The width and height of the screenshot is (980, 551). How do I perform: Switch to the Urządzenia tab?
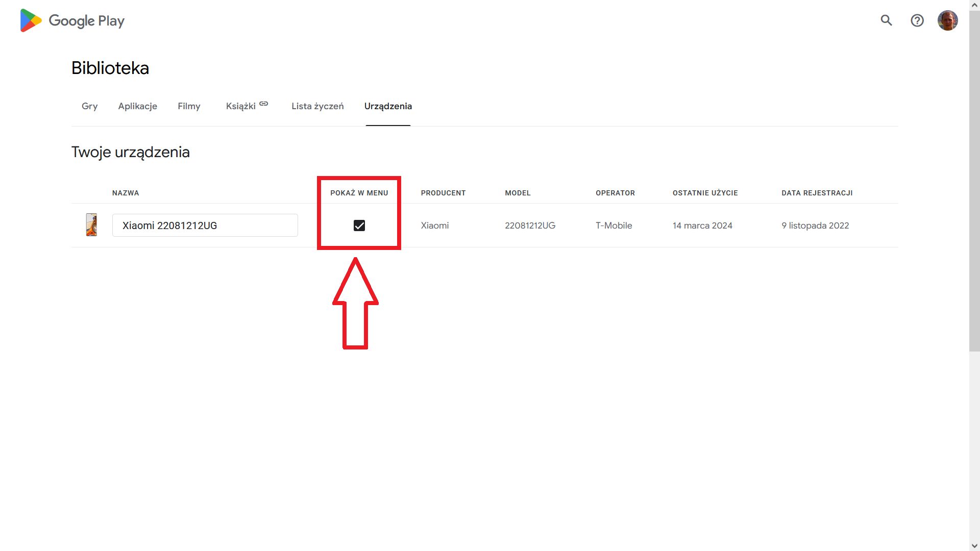pyautogui.click(x=388, y=106)
